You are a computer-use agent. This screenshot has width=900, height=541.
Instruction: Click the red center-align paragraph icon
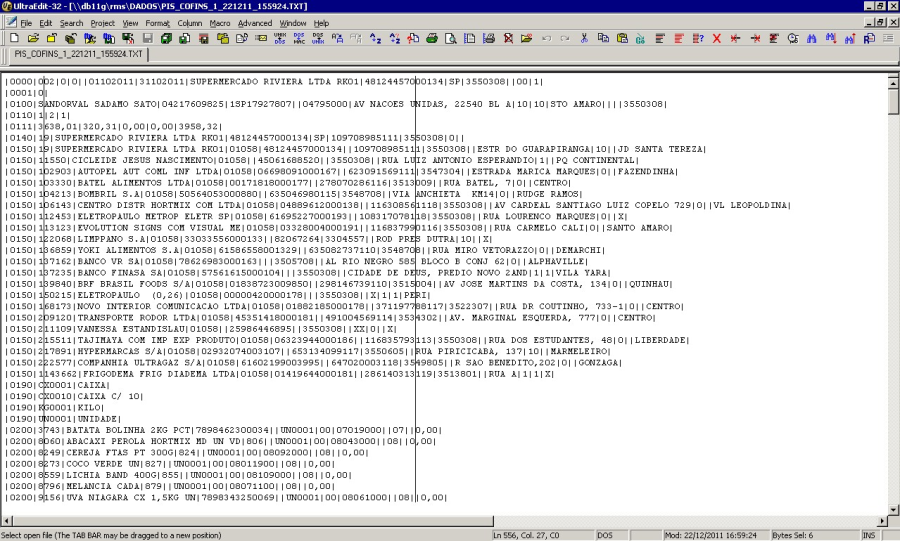(678, 38)
